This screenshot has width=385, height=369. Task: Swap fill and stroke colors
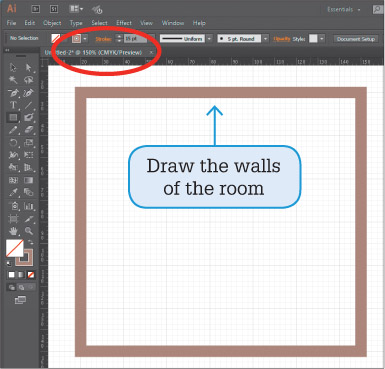tap(30, 242)
